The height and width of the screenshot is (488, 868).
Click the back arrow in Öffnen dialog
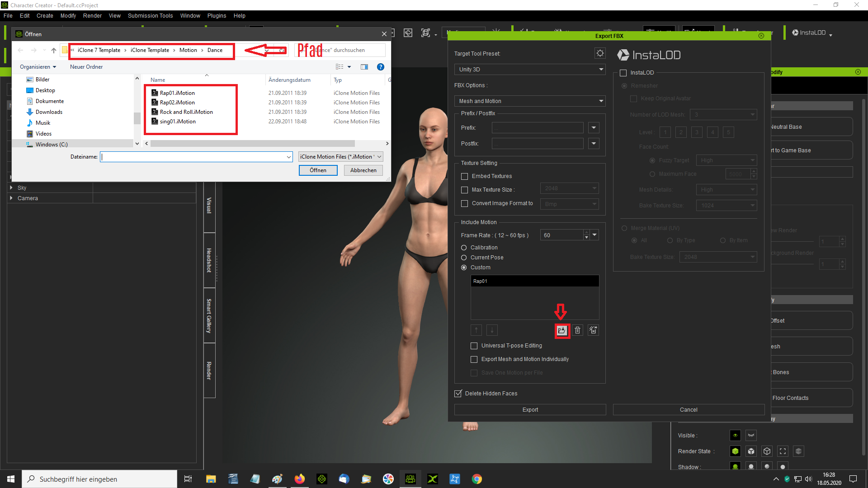(20, 50)
